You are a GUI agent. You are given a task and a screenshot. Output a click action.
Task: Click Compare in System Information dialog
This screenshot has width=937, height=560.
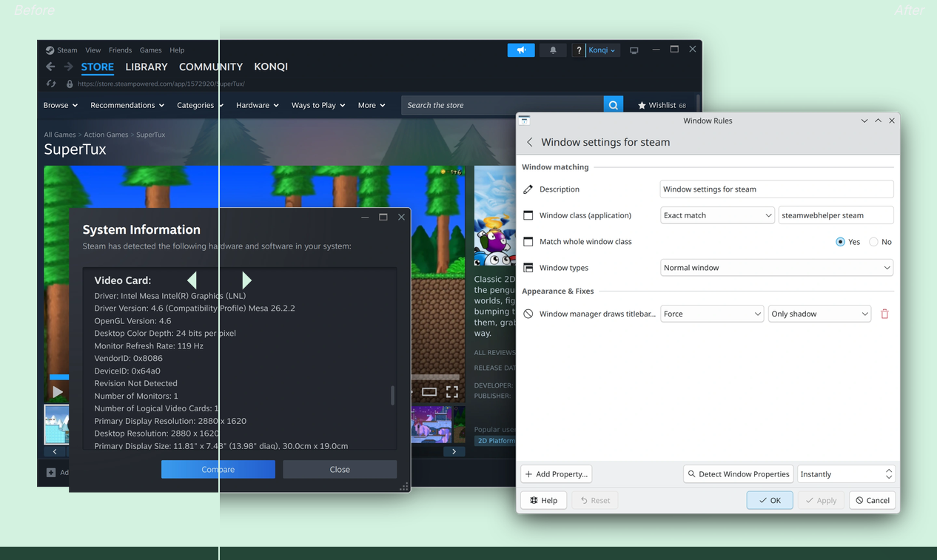[x=218, y=469]
